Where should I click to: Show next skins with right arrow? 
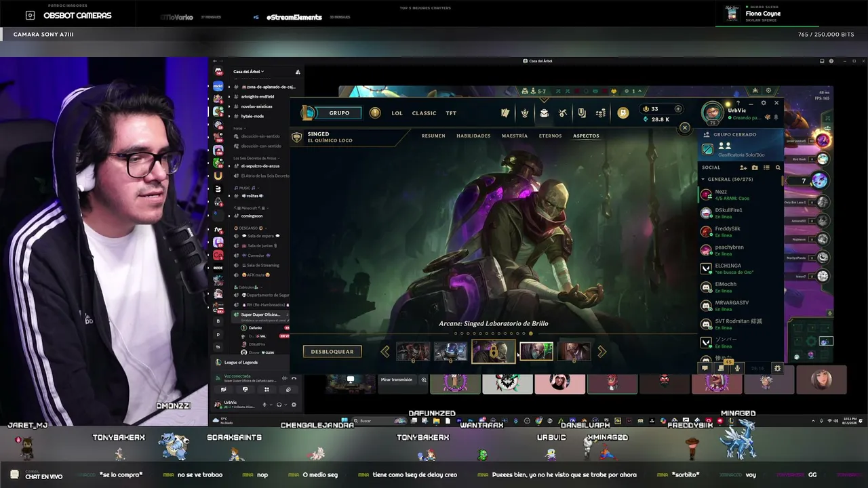click(x=601, y=352)
